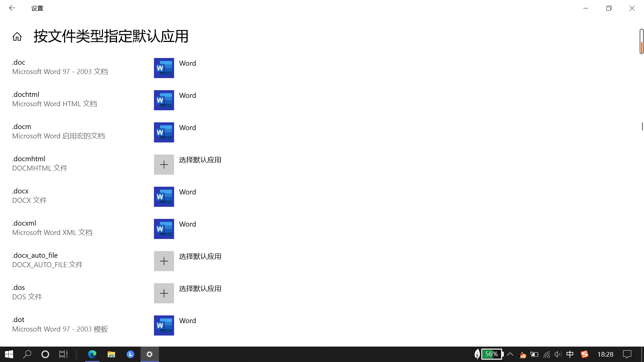Go back with the back arrow

click(x=12, y=8)
